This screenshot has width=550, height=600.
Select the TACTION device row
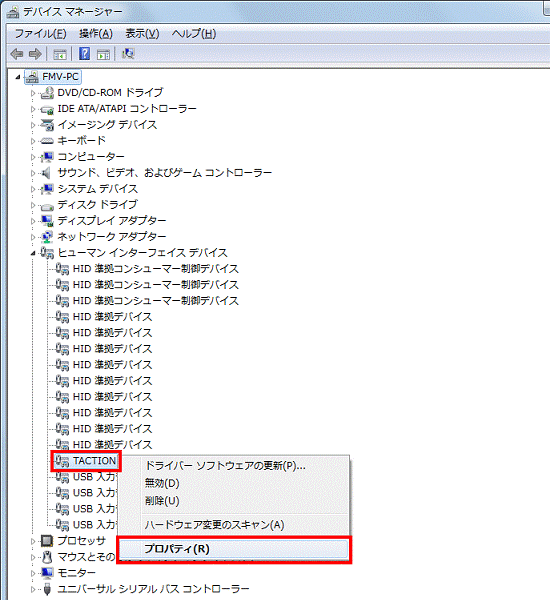pos(86,461)
